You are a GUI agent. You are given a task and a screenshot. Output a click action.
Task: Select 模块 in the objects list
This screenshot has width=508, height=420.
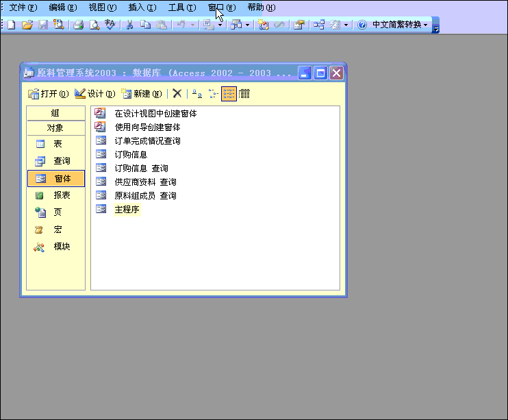(x=55, y=247)
